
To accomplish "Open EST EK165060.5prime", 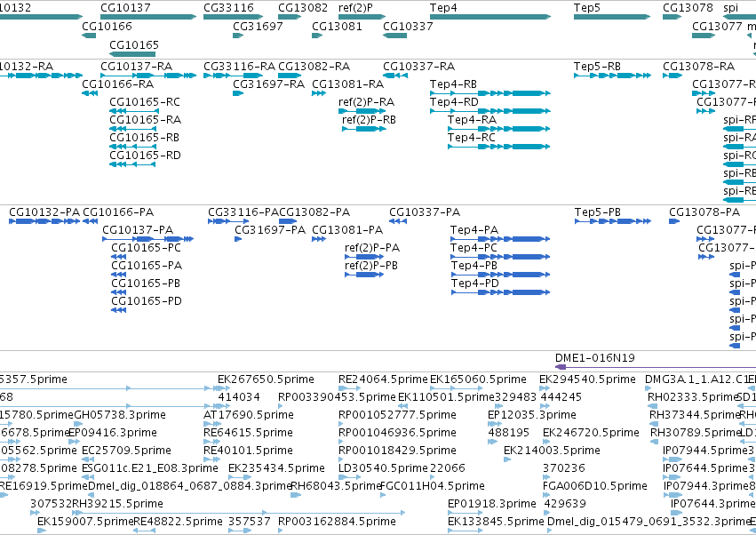I will [478, 379].
